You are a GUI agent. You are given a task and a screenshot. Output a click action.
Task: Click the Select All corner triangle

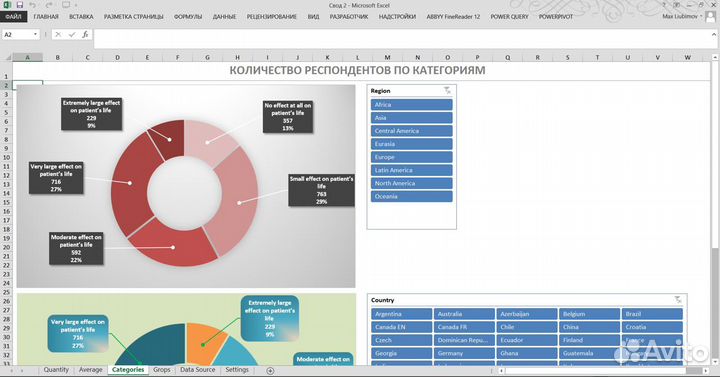[x=8, y=57]
